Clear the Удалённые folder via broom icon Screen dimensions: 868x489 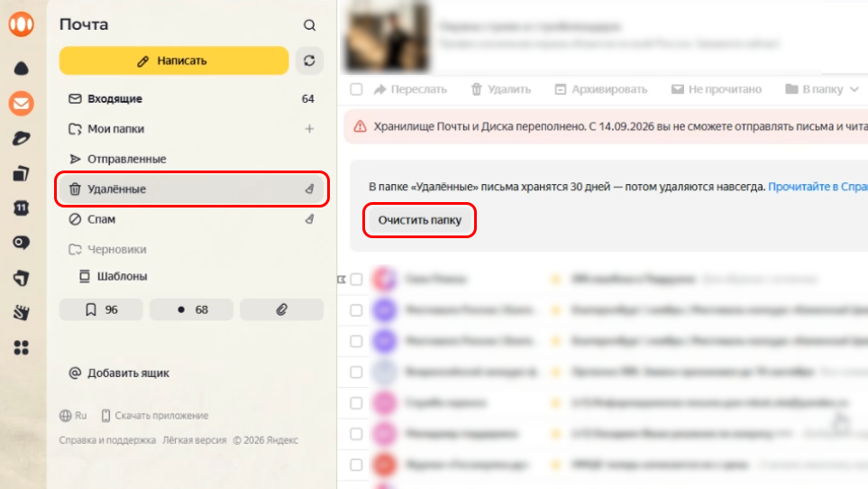point(310,189)
